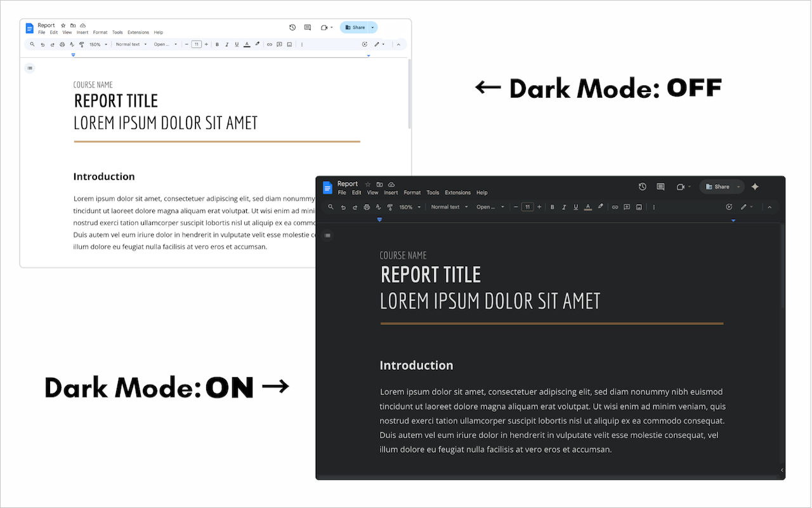The image size is (812, 508).
Task: Run spelling and grammar check
Action: pos(377,206)
